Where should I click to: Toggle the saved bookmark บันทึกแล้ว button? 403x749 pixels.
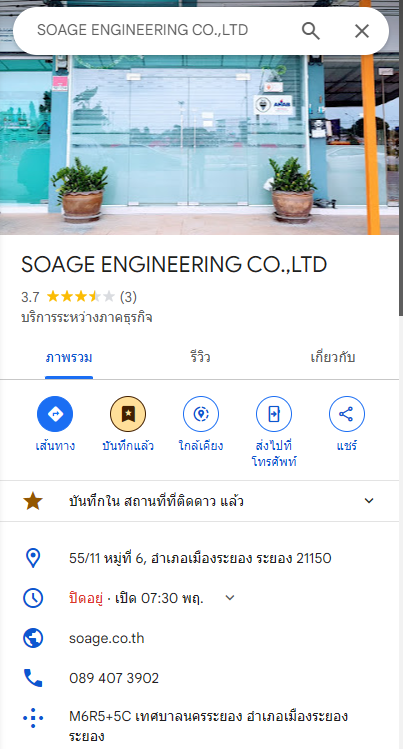coord(128,414)
